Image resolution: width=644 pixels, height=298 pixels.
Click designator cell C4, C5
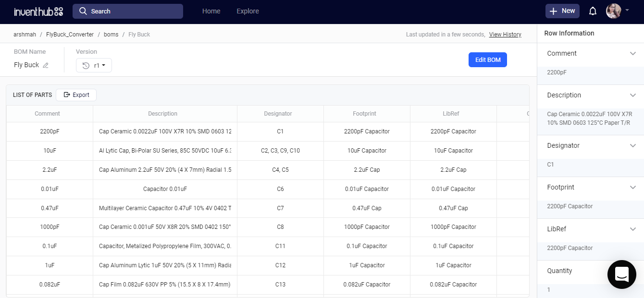click(x=280, y=170)
